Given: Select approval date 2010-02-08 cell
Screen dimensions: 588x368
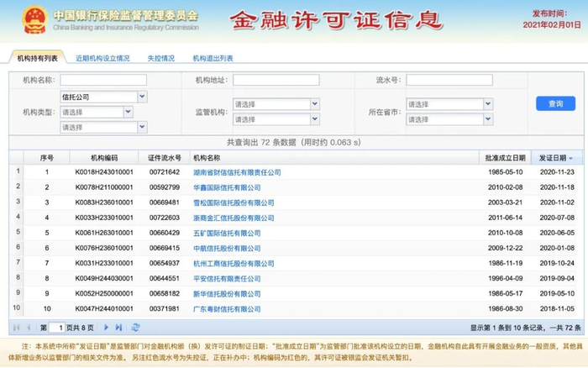Looking at the screenshot, I should click(505, 187).
